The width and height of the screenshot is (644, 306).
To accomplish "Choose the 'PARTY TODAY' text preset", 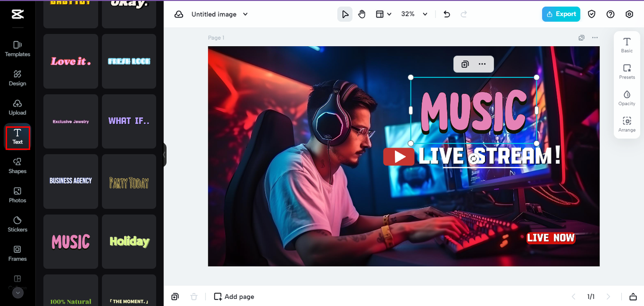I will click(129, 181).
